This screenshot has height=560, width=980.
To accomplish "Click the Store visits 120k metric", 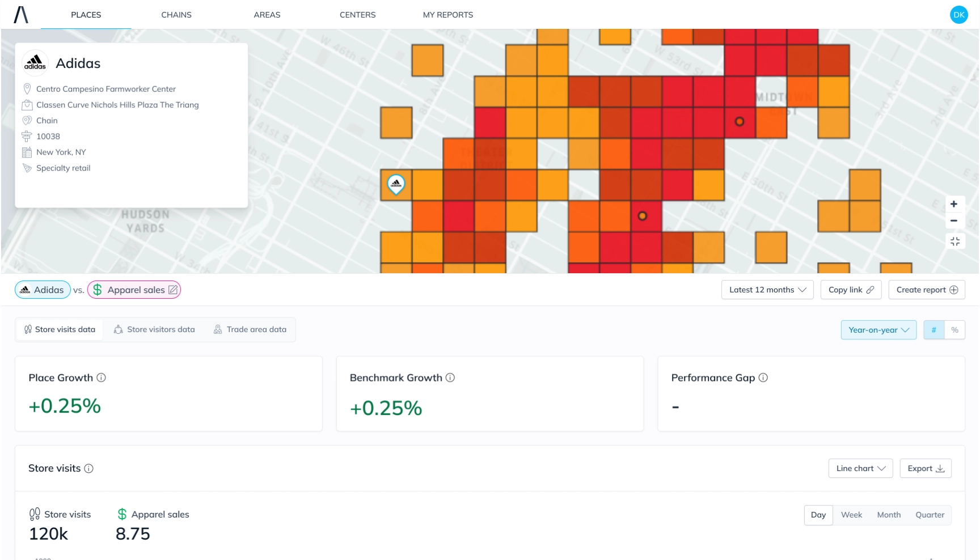I will coord(60,524).
